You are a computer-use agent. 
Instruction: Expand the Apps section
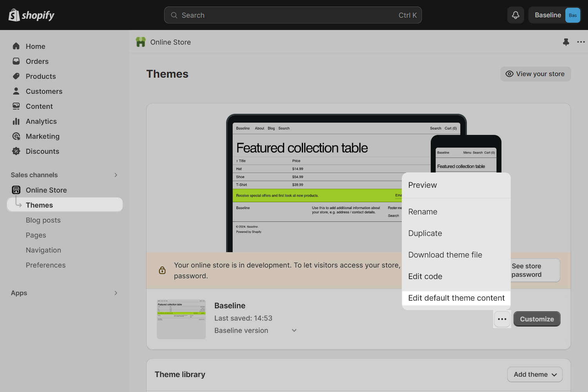(116, 293)
